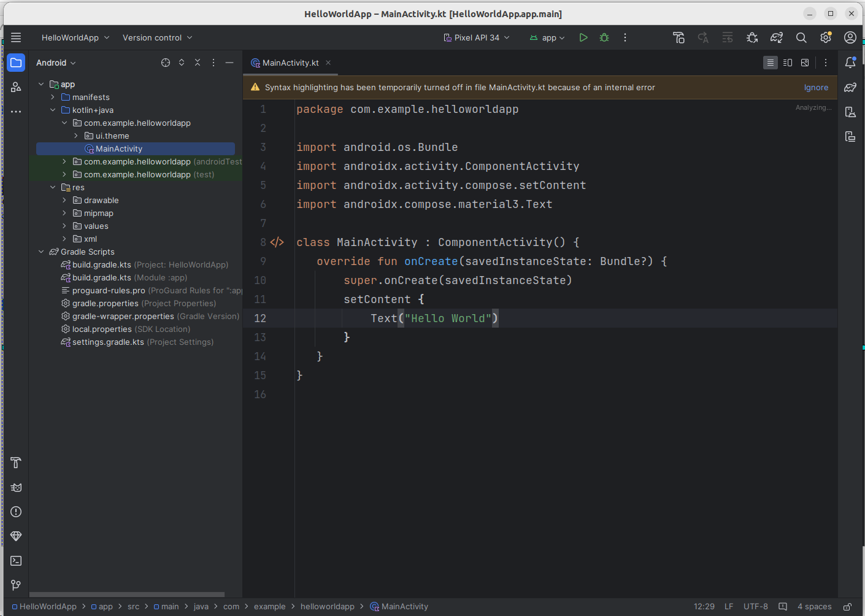The width and height of the screenshot is (865, 616).
Task: Open more run actions menu
Action: pyautogui.click(x=625, y=37)
